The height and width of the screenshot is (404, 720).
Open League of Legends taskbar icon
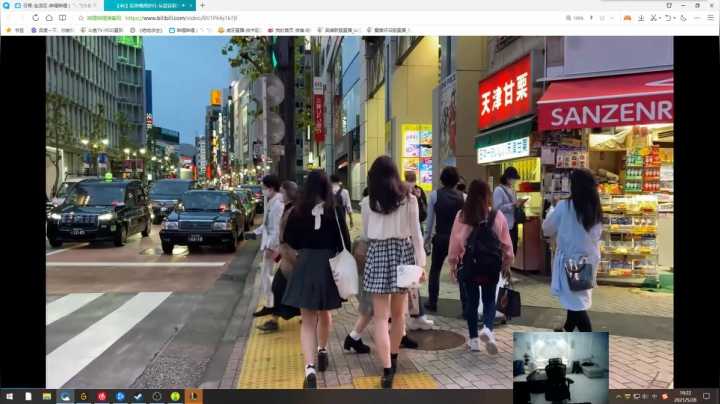[x=193, y=396]
